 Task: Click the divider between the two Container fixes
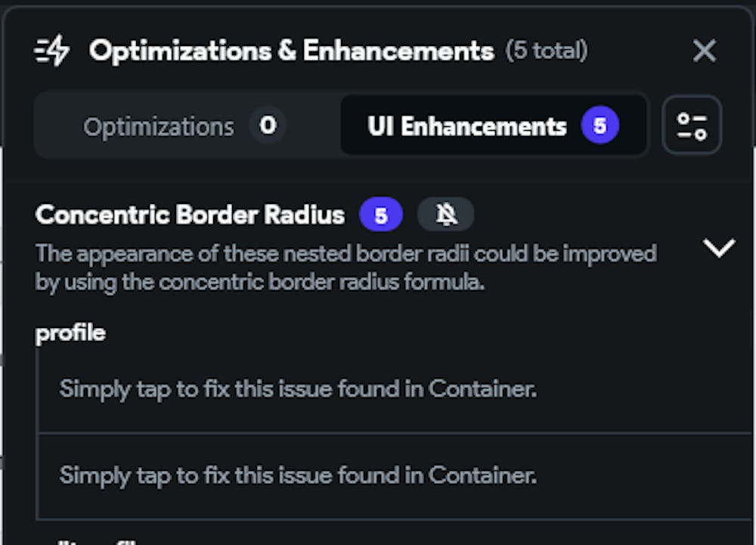(x=393, y=433)
